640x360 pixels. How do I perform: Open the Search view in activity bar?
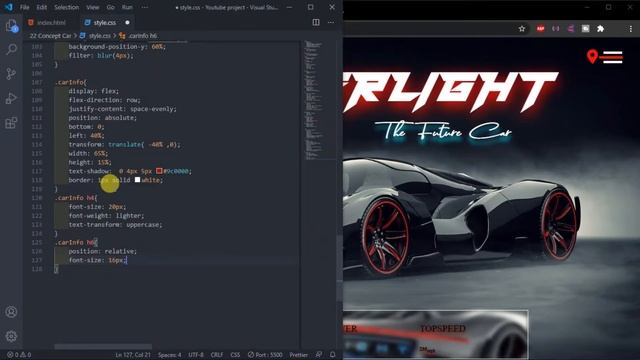pos(11,49)
